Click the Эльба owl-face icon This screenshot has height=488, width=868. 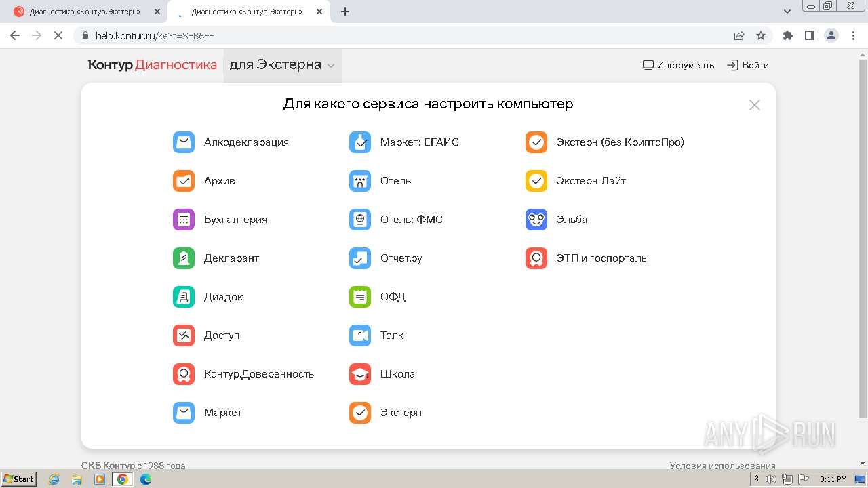tap(536, 220)
